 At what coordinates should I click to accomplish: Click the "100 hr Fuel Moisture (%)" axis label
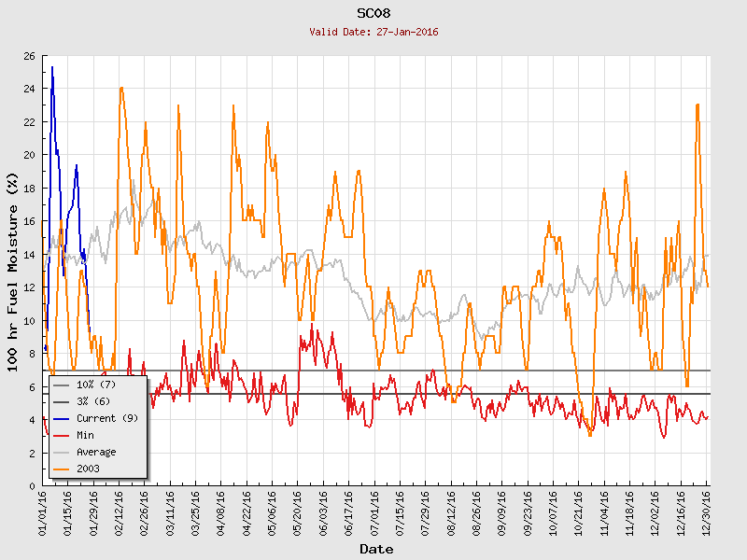point(13,271)
